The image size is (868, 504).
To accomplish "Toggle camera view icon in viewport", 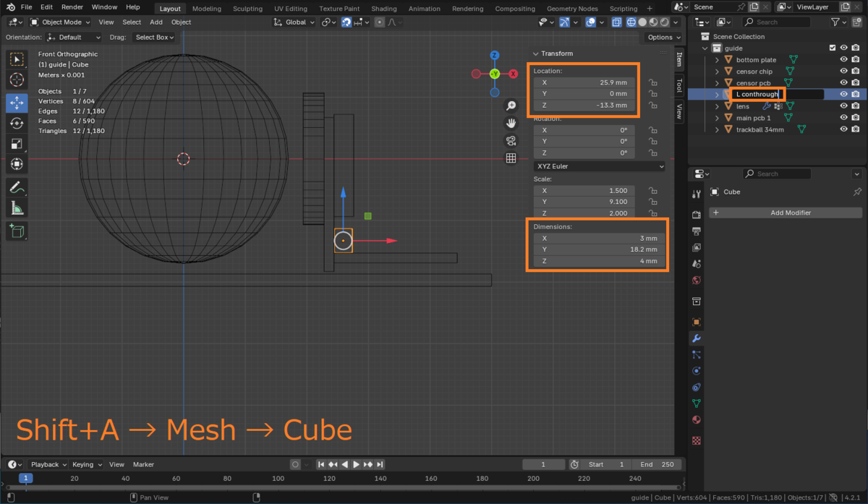I will click(511, 141).
